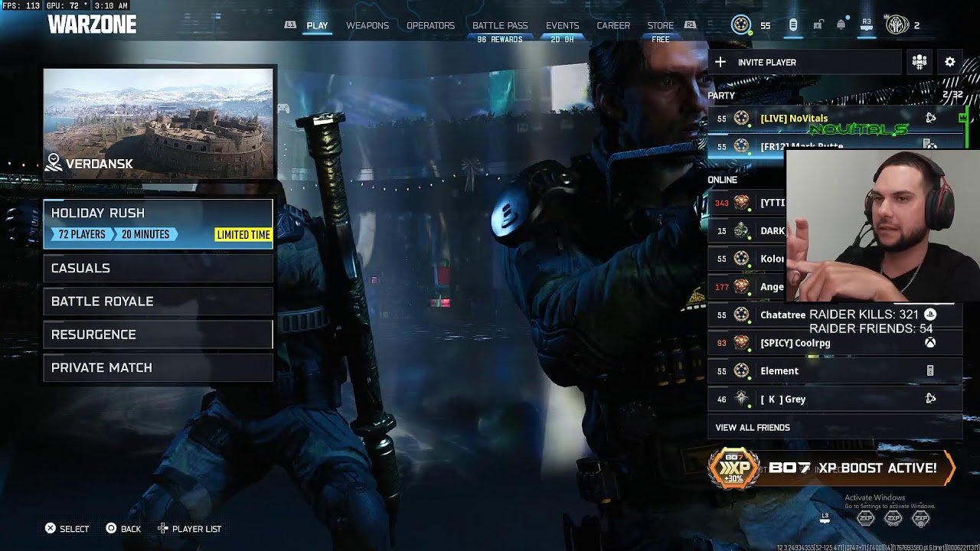The image size is (980, 551).
Task: Click the last 2XP token icon
Action: point(921,518)
